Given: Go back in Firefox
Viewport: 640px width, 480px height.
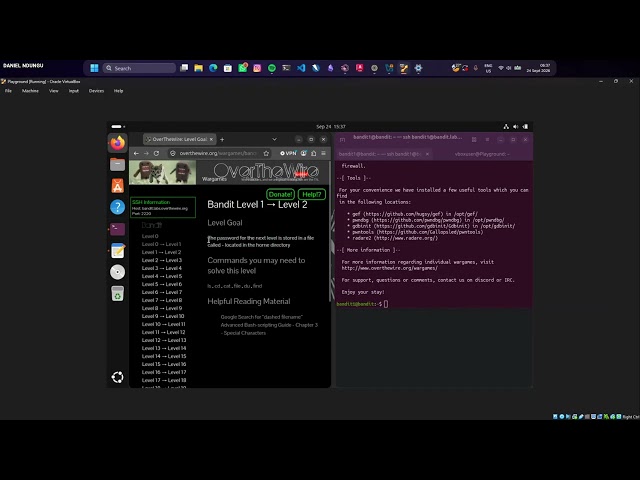Looking at the screenshot, I should click(136, 153).
